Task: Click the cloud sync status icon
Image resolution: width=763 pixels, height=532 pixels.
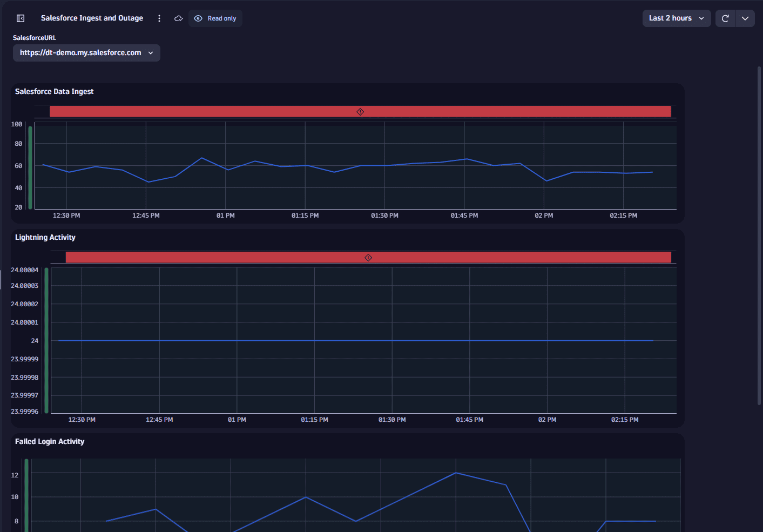Action: (179, 18)
